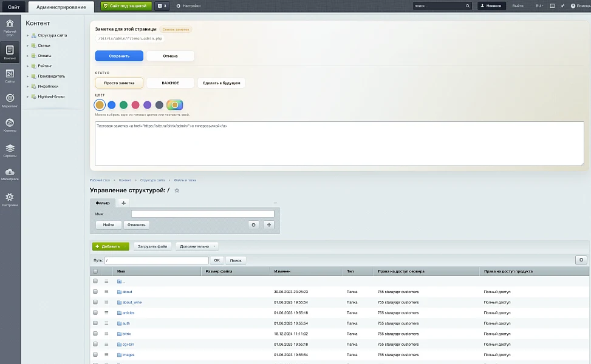This screenshot has width=591, height=364.
Task: Open filter settings gear icon
Action: pos(254,224)
